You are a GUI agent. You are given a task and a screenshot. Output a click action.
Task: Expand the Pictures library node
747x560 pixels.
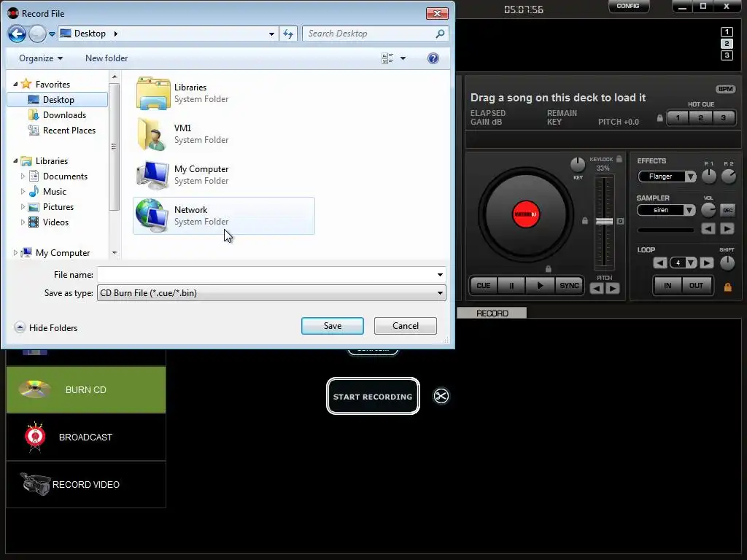pyautogui.click(x=23, y=206)
